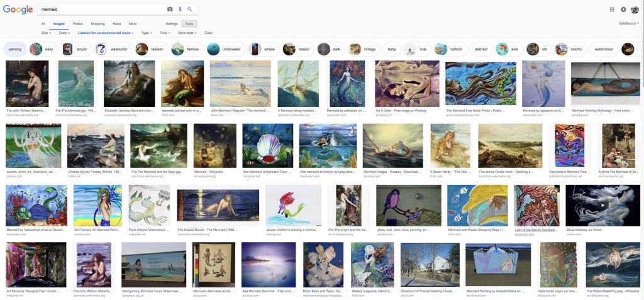Select the simple suggestion chip
This screenshot has height=300, width=644.
pos(264,49)
